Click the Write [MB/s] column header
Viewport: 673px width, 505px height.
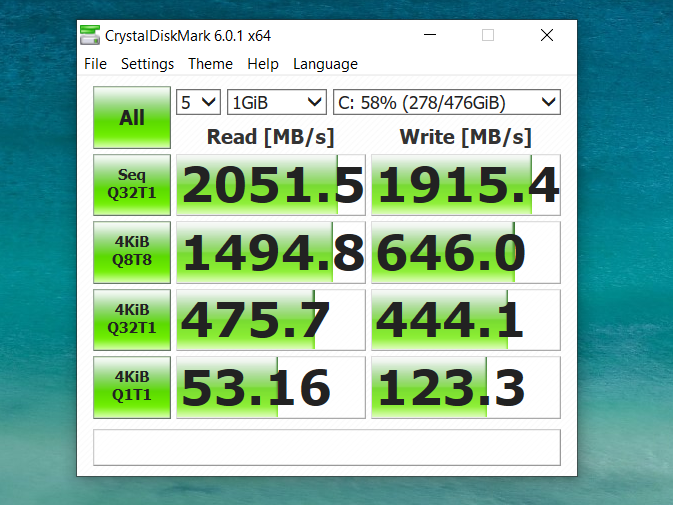click(x=466, y=137)
